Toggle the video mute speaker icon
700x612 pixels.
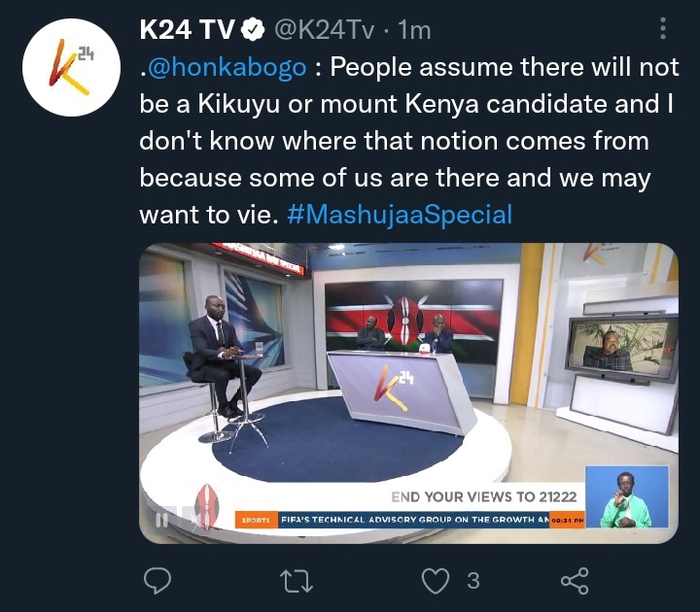coord(193,520)
